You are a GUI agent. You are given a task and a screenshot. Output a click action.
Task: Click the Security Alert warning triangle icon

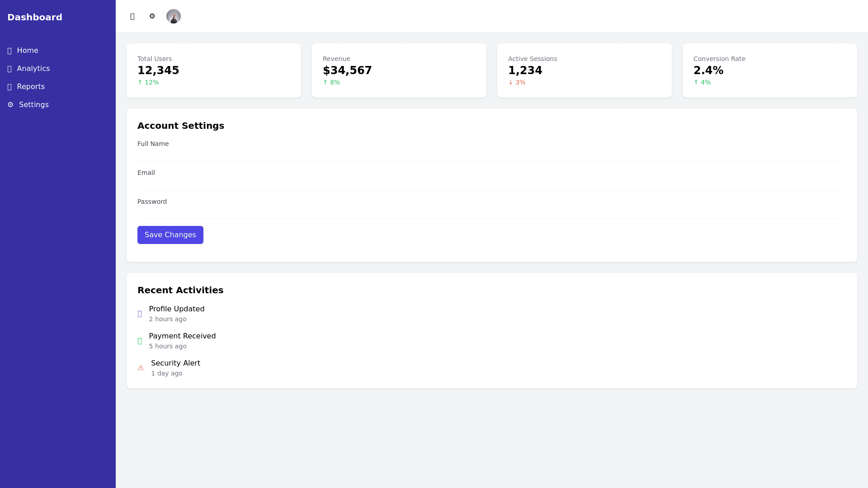(141, 368)
